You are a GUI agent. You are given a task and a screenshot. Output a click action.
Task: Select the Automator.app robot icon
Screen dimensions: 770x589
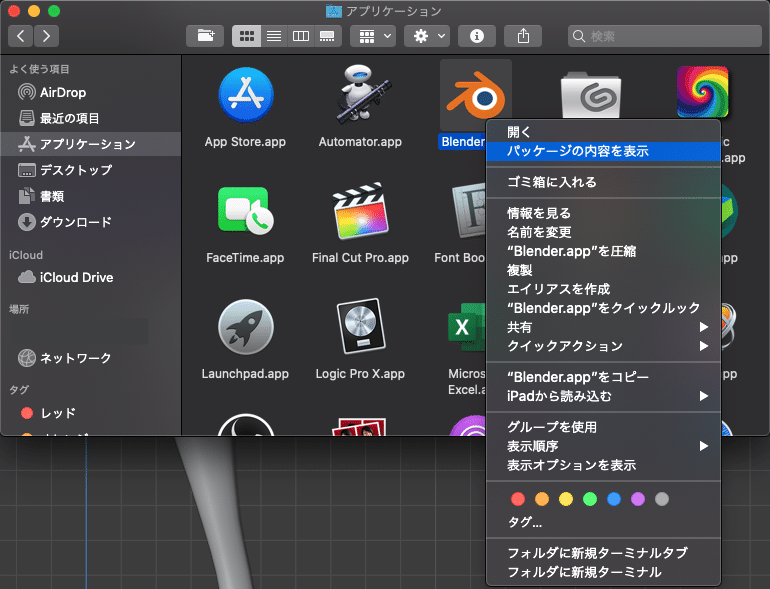(x=362, y=93)
